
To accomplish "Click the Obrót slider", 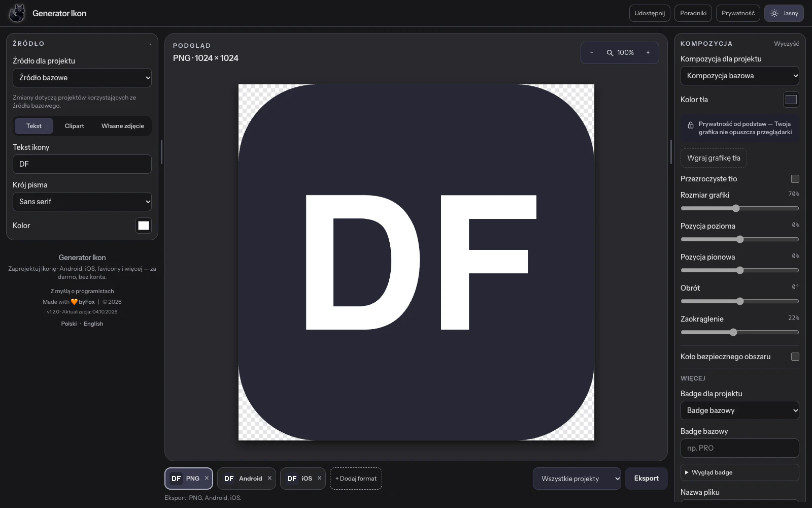I will click(740, 301).
